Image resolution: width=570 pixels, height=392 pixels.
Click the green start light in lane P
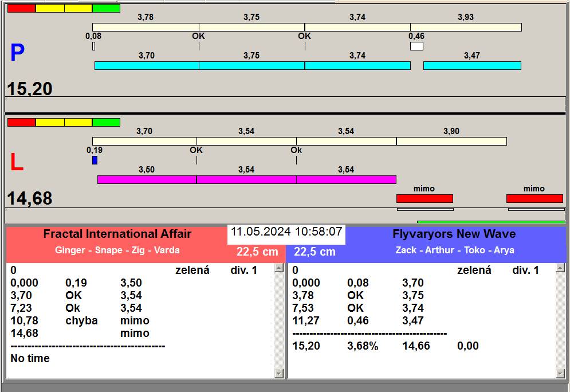click(106, 9)
